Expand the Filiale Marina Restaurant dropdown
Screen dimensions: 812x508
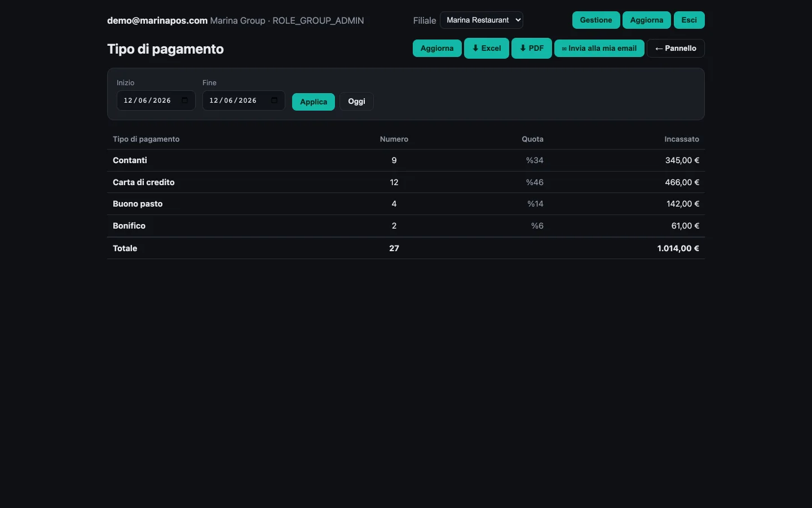tap(482, 20)
